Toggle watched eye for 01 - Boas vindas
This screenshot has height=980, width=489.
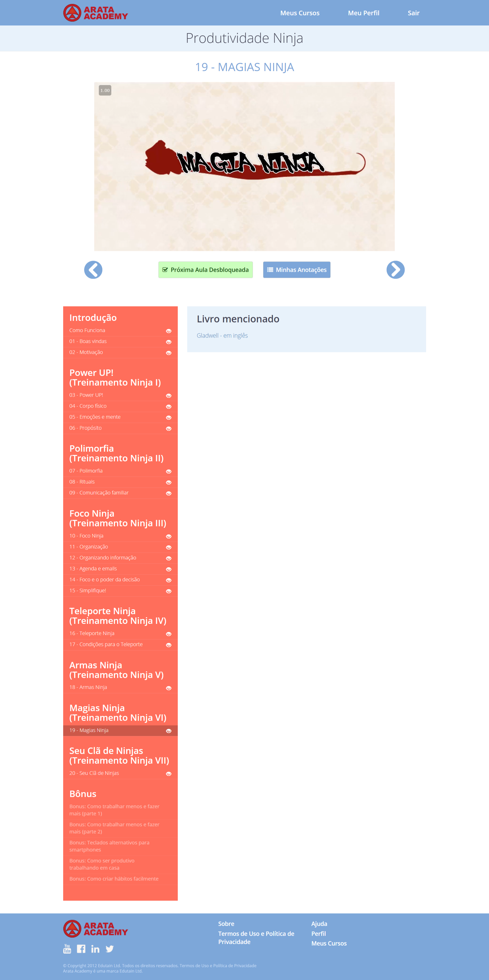pyautogui.click(x=169, y=342)
